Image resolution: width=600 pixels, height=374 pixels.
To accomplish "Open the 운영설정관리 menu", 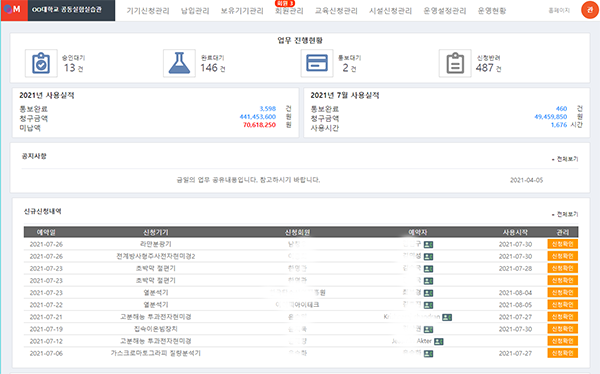I will 445,11.
